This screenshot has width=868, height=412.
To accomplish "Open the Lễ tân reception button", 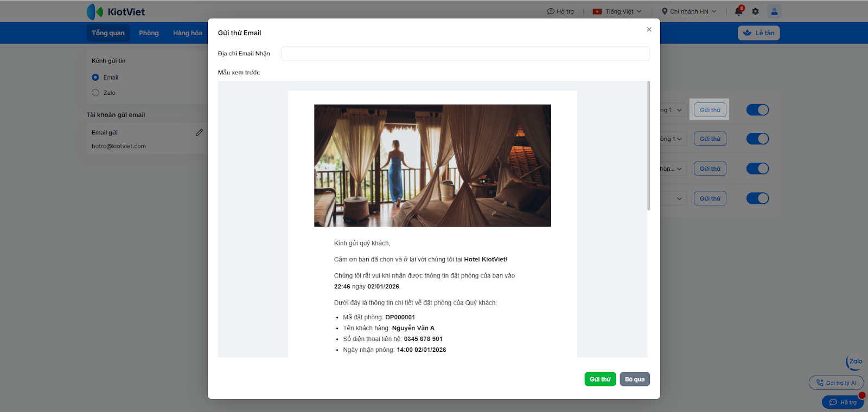I will (x=758, y=33).
